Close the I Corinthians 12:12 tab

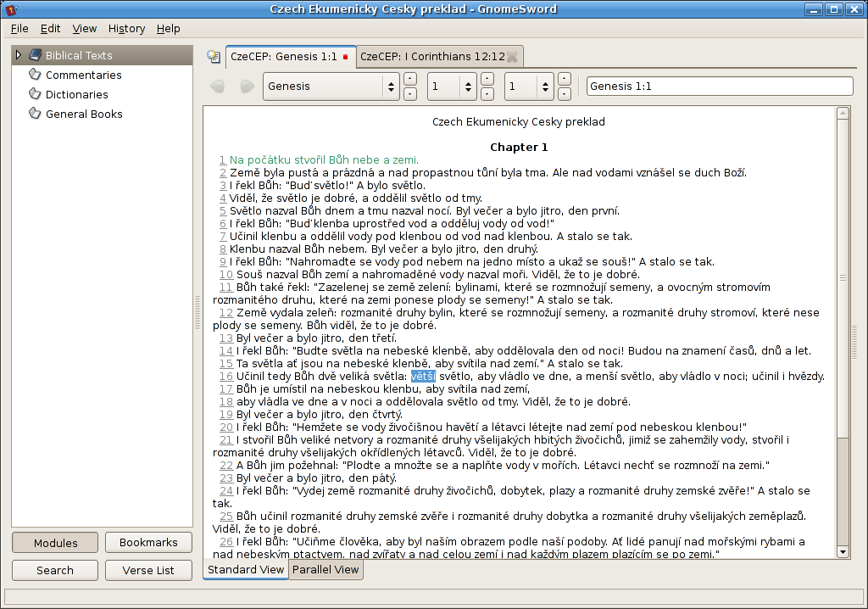[x=513, y=57]
